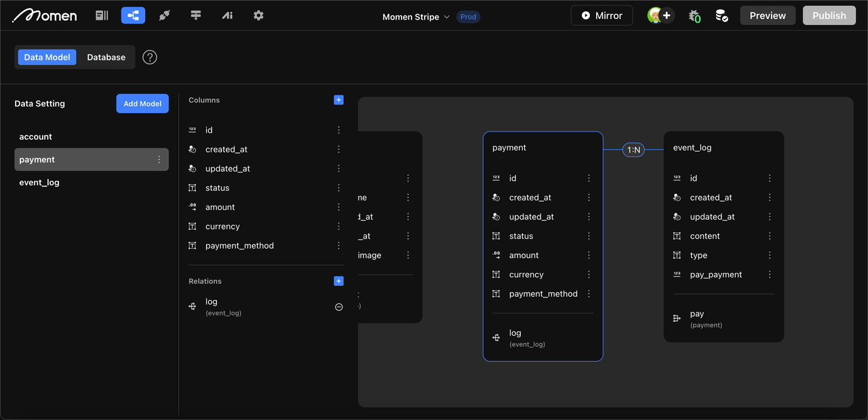Open options for created_at in payment diagram card
Image resolution: width=868 pixels, height=420 pixels.
point(589,198)
